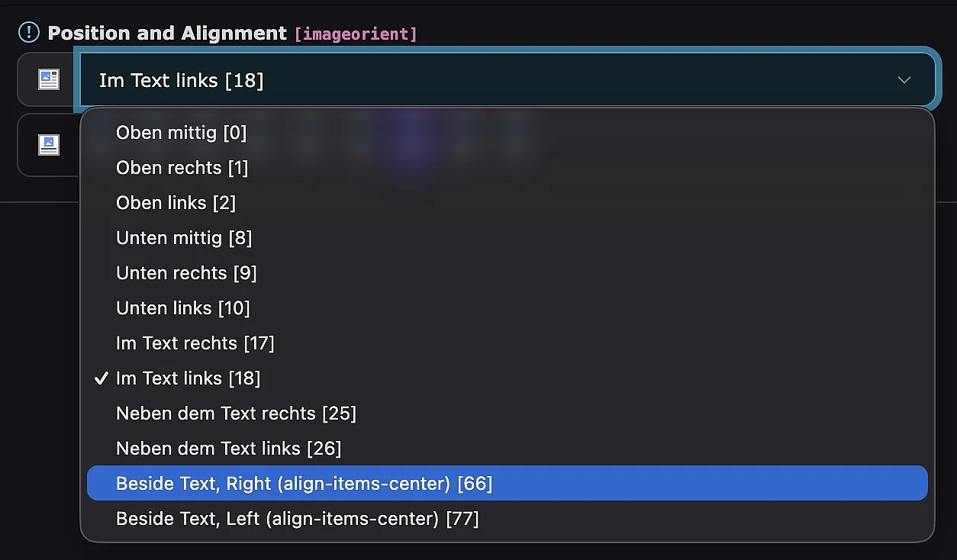Choose "Neben dem Text rechts [25]"
The image size is (957, 560).
[237, 414]
